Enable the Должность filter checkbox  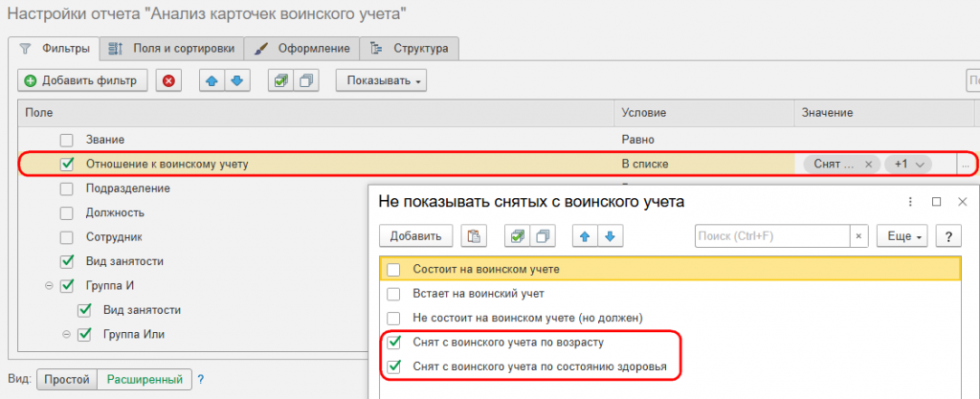point(67,213)
